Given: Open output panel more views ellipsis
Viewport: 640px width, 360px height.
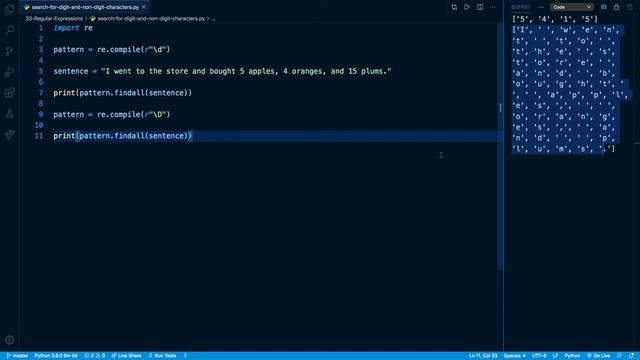Looking at the screenshot, I should point(541,7).
